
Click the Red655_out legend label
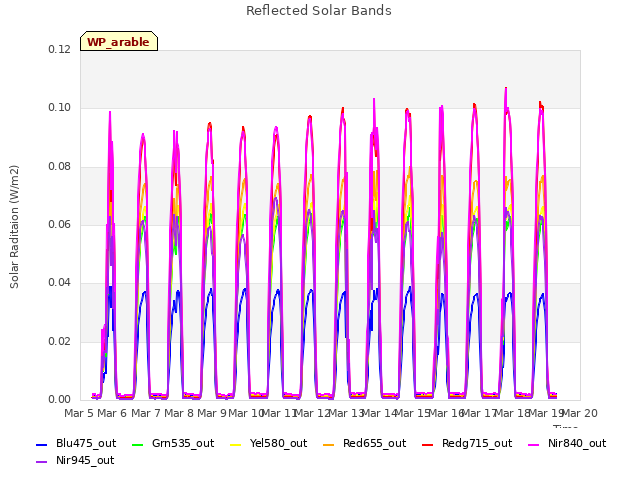[375, 443]
